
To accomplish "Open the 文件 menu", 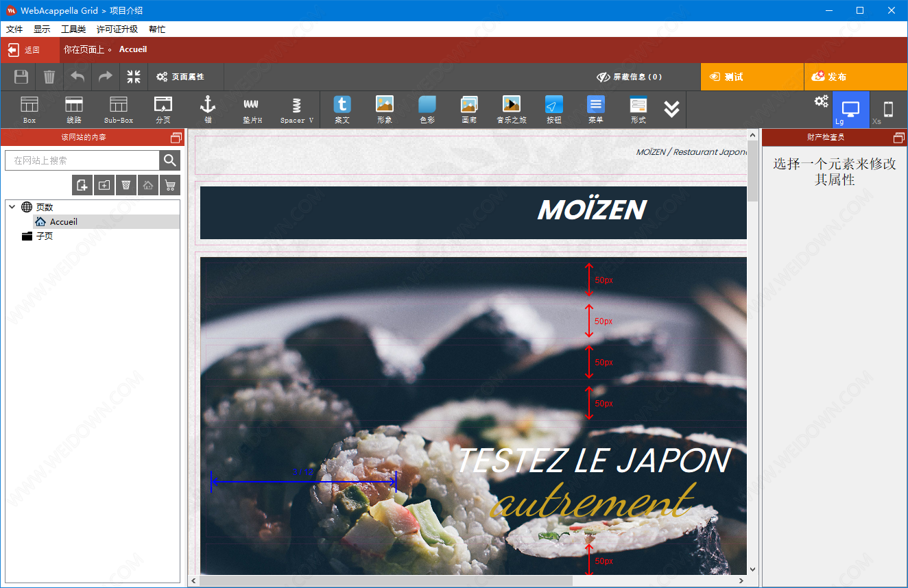I will pos(14,29).
